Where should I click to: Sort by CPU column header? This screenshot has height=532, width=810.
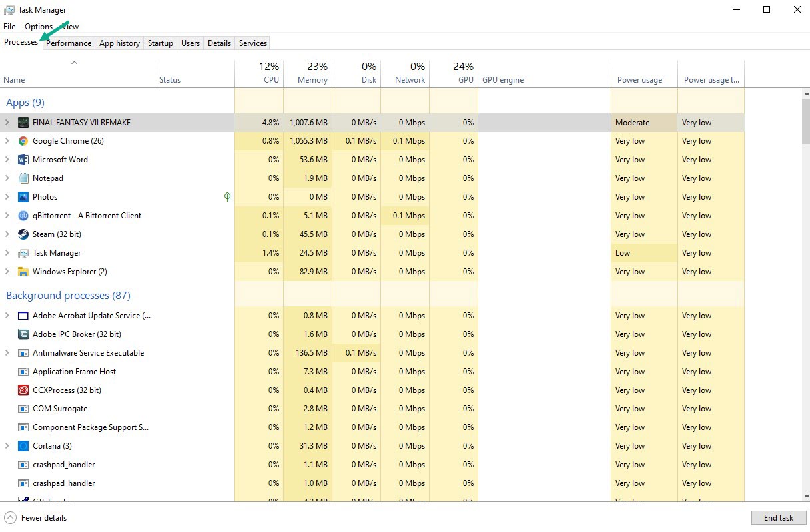point(259,73)
